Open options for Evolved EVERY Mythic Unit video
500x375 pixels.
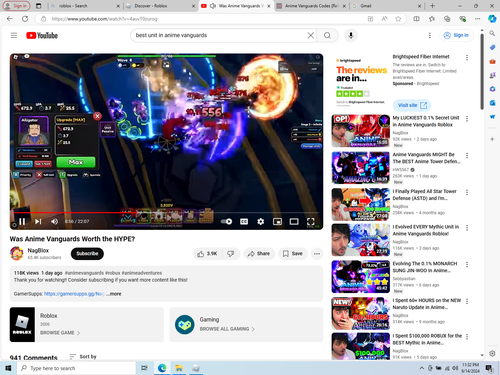(x=467, y=227)
